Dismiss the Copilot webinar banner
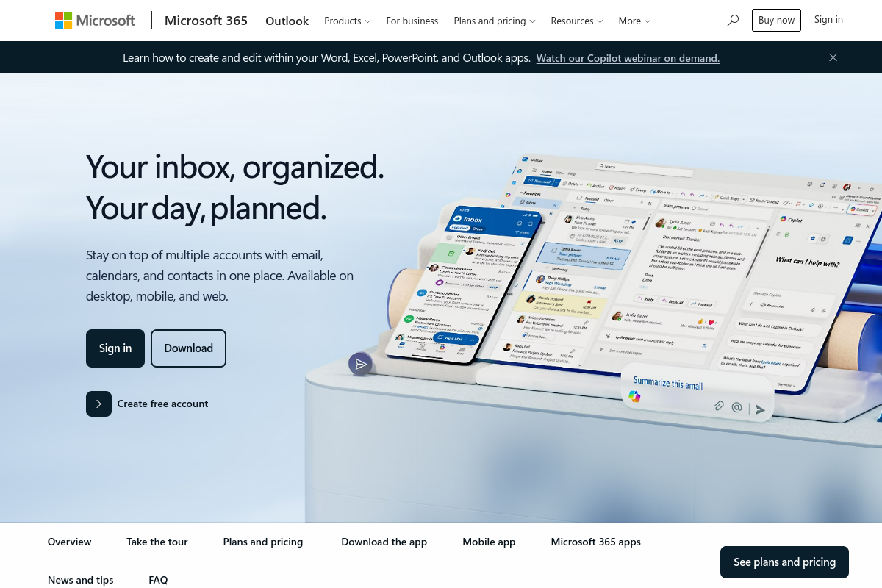The image size is (882, 588). coord(833,57)
